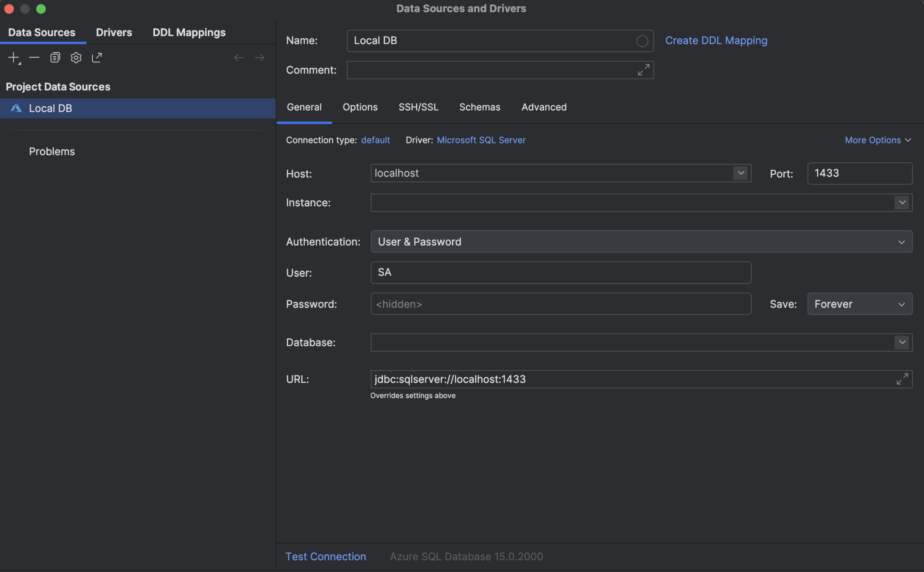
Task: Click the Azure SQL Database 15.0.2000 status text
Action: click(x=466, y=556)
